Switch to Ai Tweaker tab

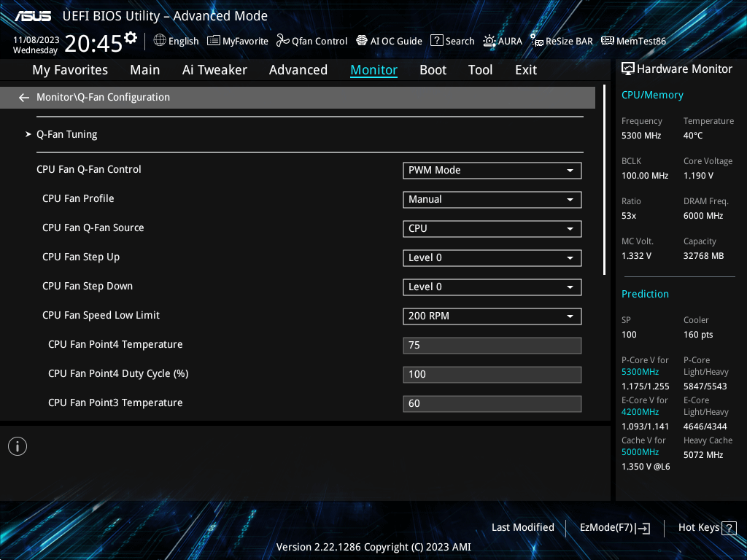[214, 70]
